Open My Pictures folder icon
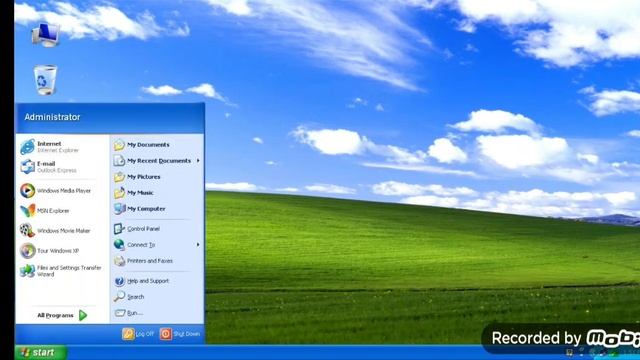Viewport: 640px width, 360px height. [119, 177]
